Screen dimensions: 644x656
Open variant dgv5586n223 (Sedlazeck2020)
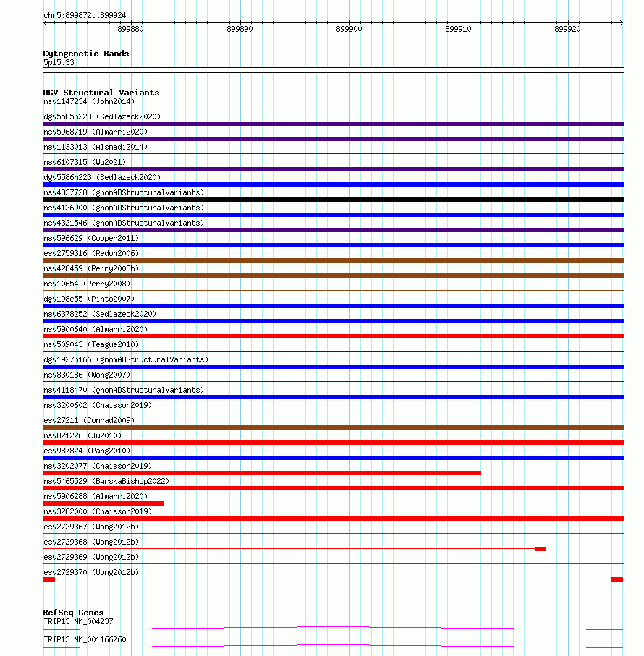pos(102,177)
